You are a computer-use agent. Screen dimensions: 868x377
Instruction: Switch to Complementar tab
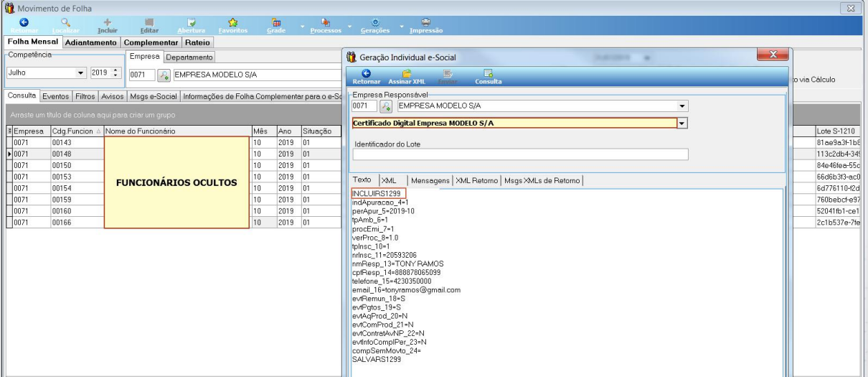151,42
